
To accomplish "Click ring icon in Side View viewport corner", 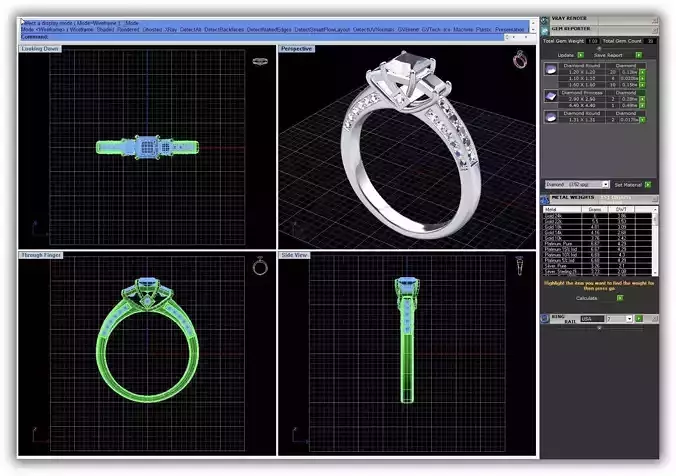I will point(520,265).
